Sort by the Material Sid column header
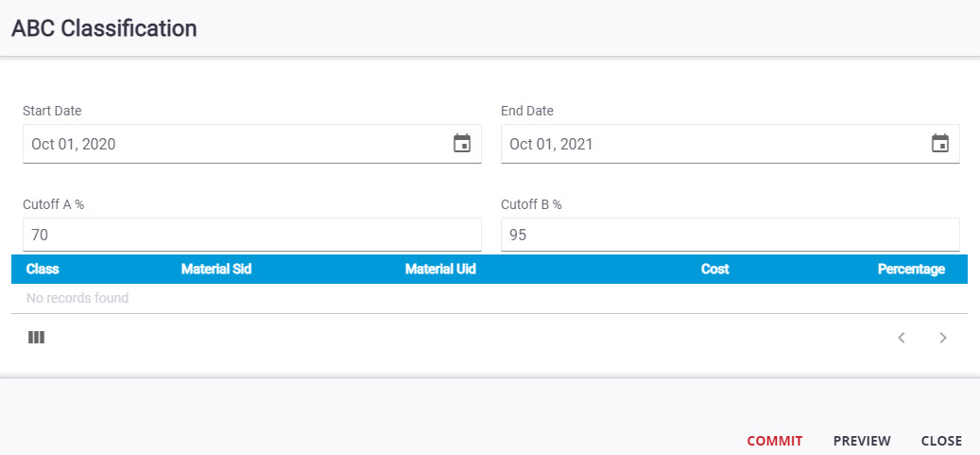The height and width of the screenshot is (455, 980). pos(216,270)
